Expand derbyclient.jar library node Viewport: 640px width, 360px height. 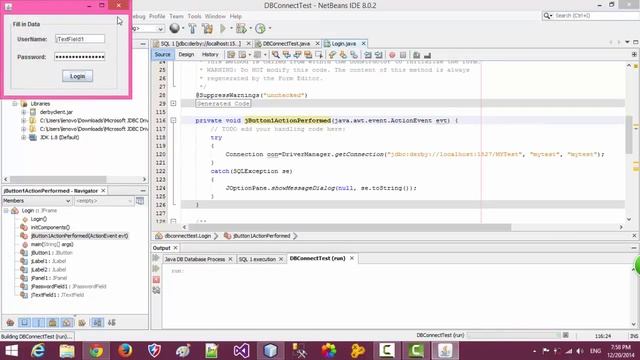coord(24,112)
